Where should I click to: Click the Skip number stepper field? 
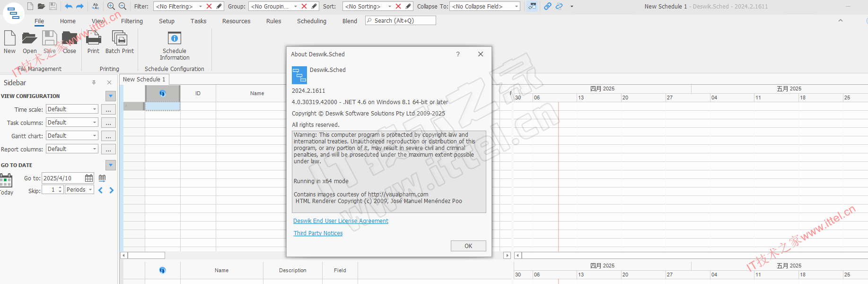pos(53,190)
